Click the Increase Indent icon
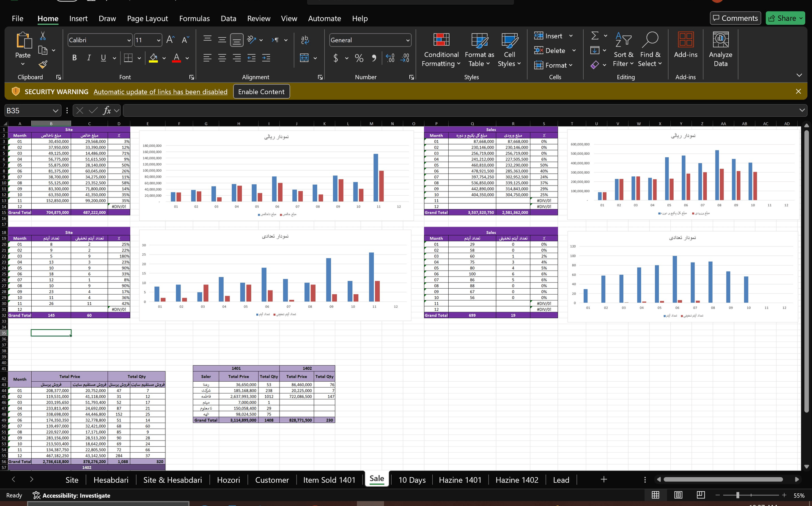 (266, 58)
